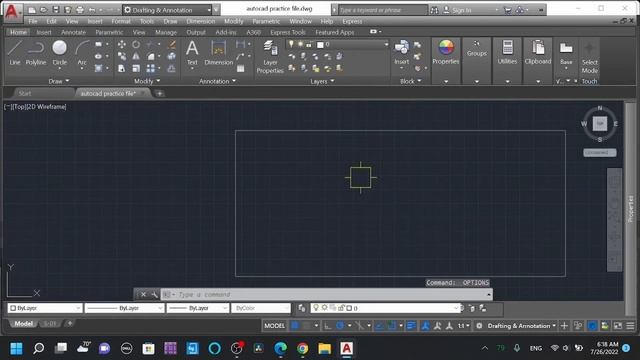Click the Save icon in quick access toolbar

[x=56, y=10]
